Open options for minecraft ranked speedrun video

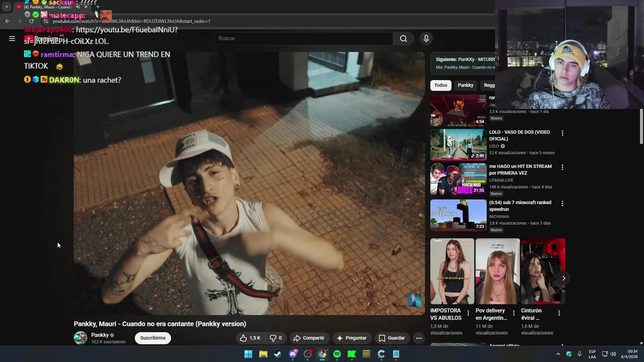(562, 203)
